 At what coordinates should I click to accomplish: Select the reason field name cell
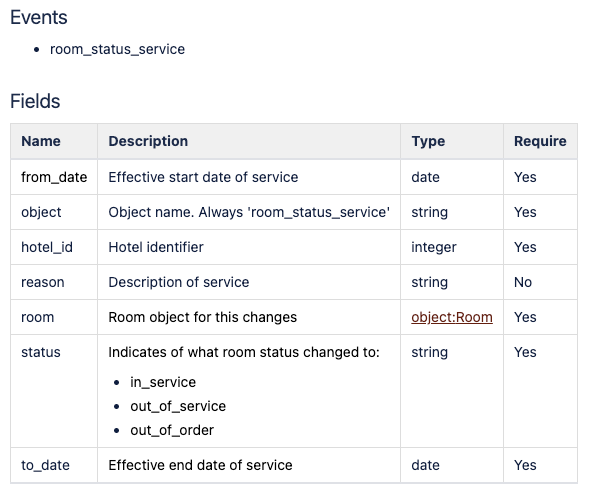(x=54, y=282)
